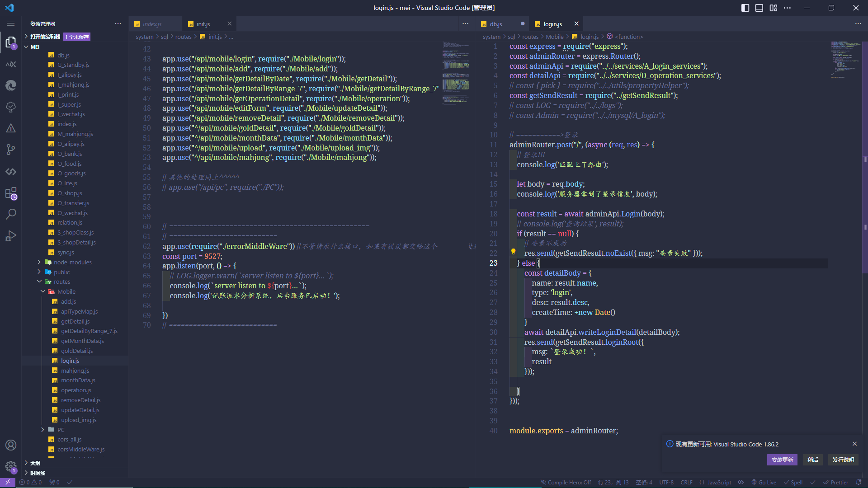Screen dimensions: 868x488
Task: Change the UTF-8 file encoding
Action: pyautogui.click(x=666, y=482)
